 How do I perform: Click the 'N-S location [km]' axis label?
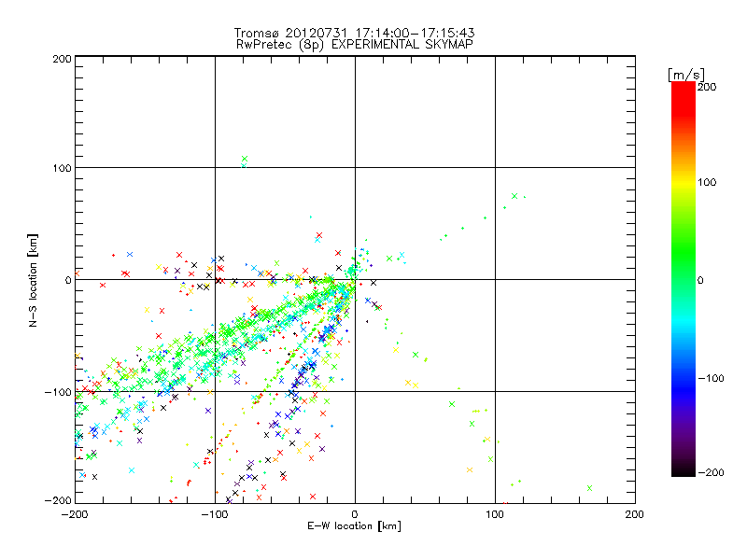pyautogui.click(x=33, y=281)
